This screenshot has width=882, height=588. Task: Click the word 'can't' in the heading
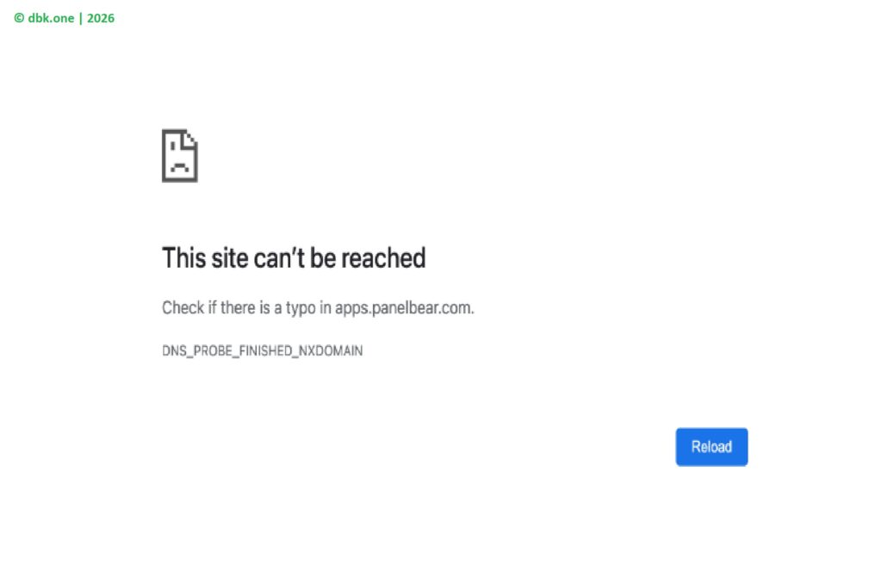click(279, 258)
